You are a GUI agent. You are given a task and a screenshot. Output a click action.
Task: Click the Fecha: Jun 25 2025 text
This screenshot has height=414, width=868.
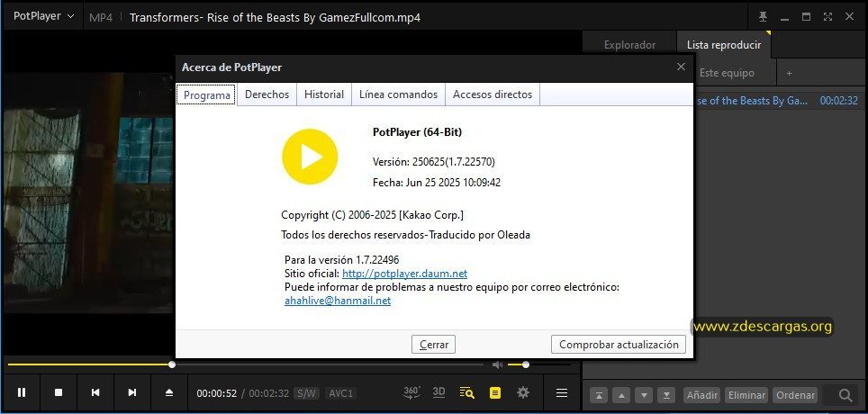tap(437, 183)
